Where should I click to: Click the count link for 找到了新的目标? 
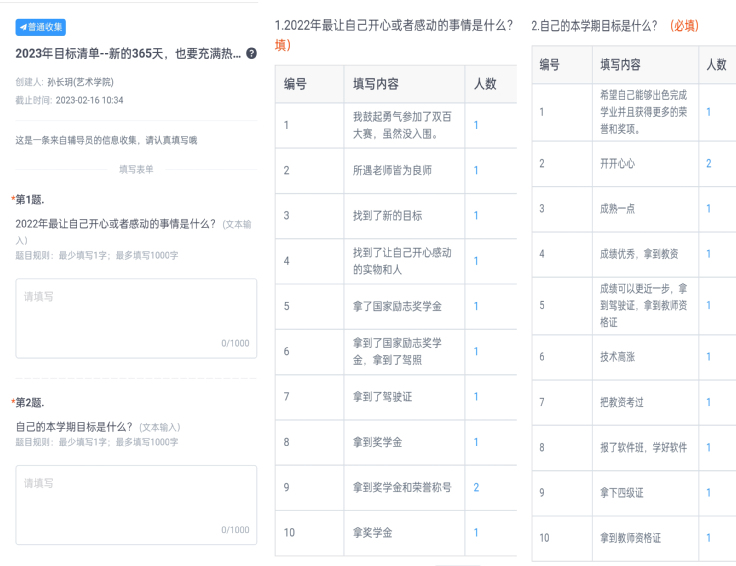[476, 215]
